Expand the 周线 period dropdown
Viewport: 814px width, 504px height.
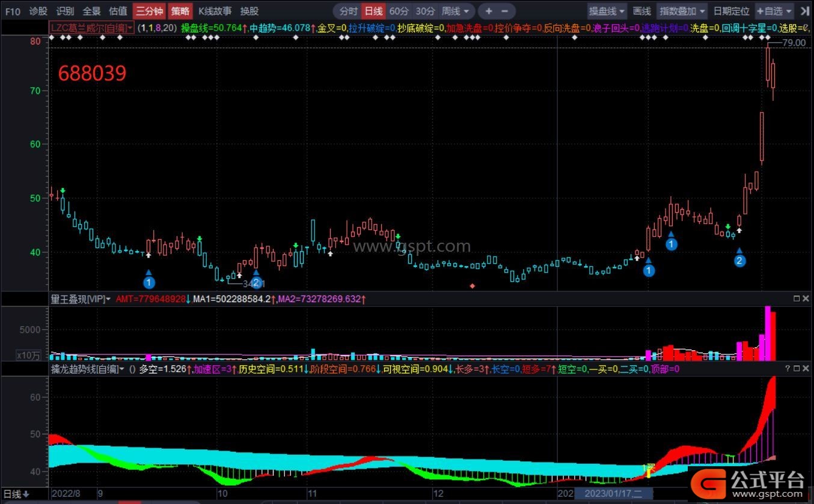coord(456,11)
